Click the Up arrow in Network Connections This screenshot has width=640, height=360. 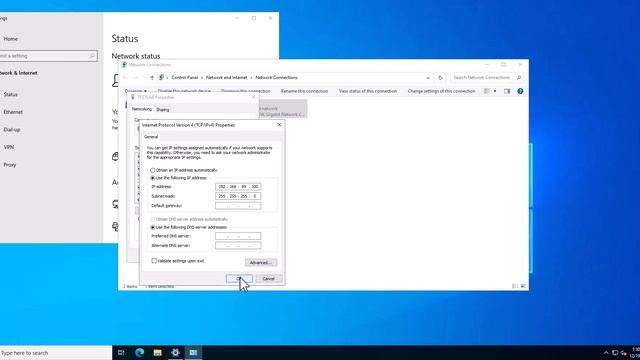pos(152,78)
